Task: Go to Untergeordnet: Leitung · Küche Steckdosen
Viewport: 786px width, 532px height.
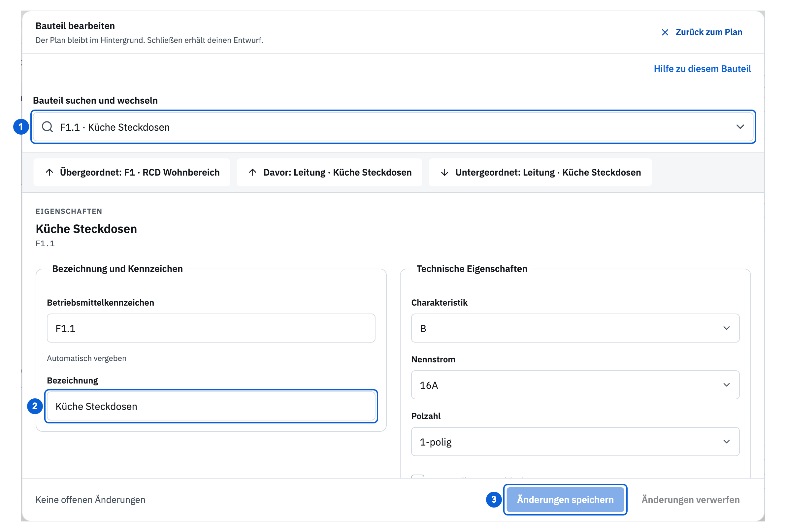Action: (x=540, y=172)
